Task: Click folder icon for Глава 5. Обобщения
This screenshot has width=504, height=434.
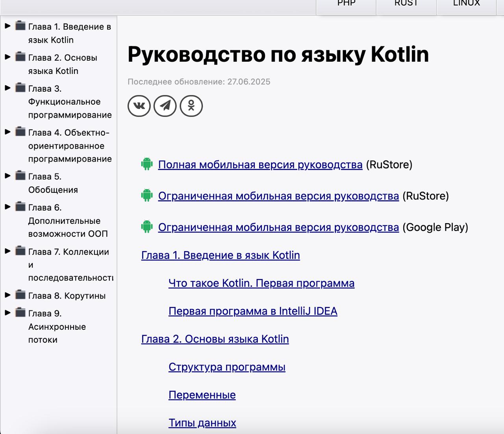Action: point(20,175)
